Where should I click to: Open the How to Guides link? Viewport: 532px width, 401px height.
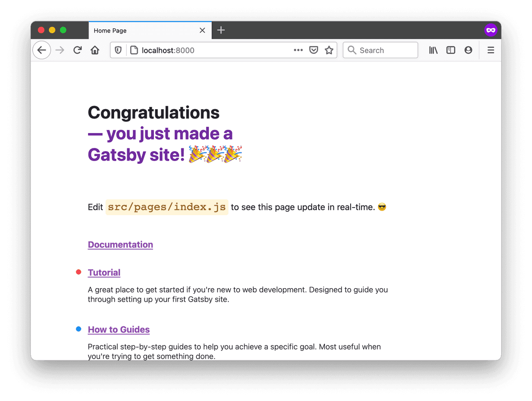pos(119,329)
